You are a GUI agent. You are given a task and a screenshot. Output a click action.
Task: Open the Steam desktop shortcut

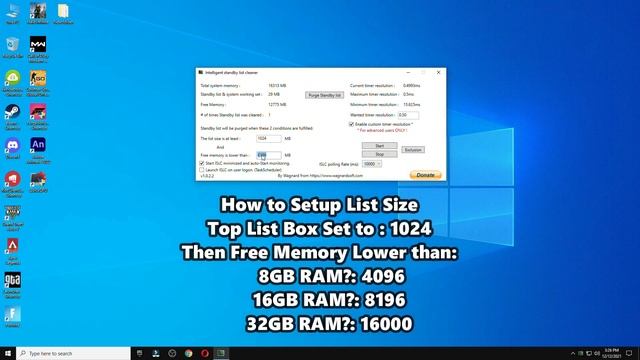click(12, 116)
